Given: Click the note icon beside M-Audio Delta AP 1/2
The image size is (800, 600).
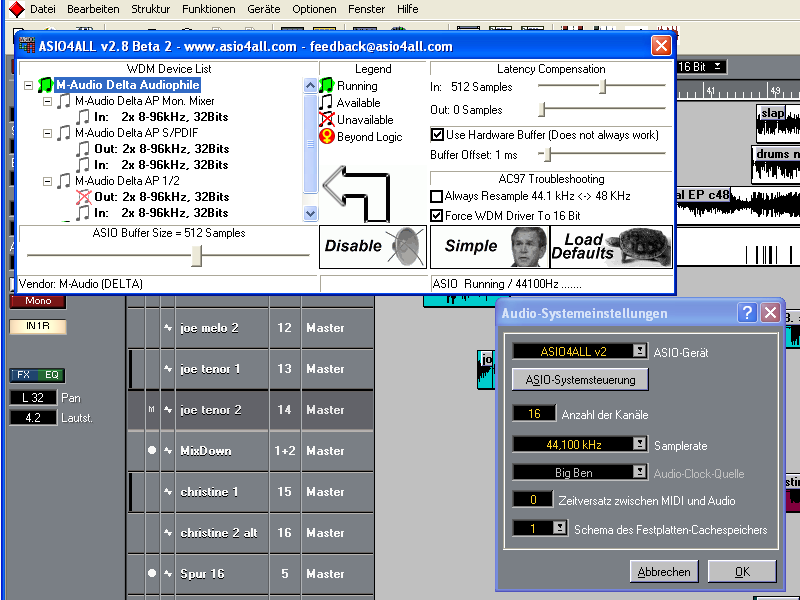Looking at the screenshot, I should tap(64, 181).
